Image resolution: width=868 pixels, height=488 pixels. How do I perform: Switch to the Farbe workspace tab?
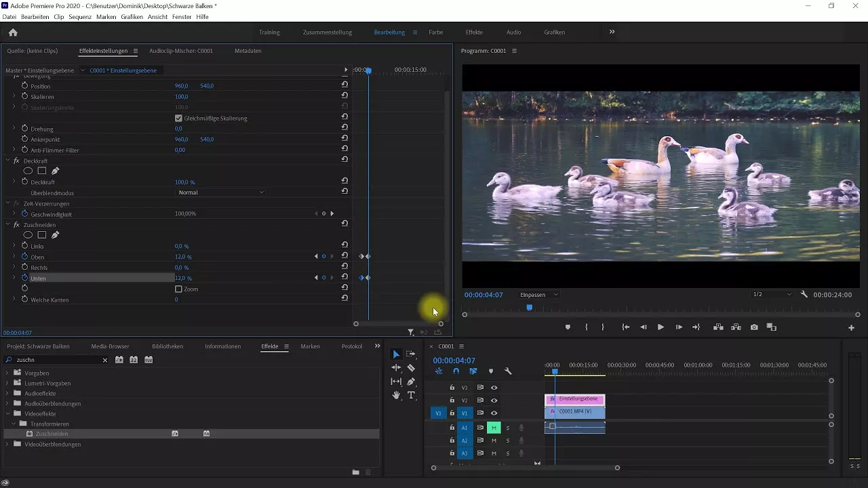pos(435,32)
